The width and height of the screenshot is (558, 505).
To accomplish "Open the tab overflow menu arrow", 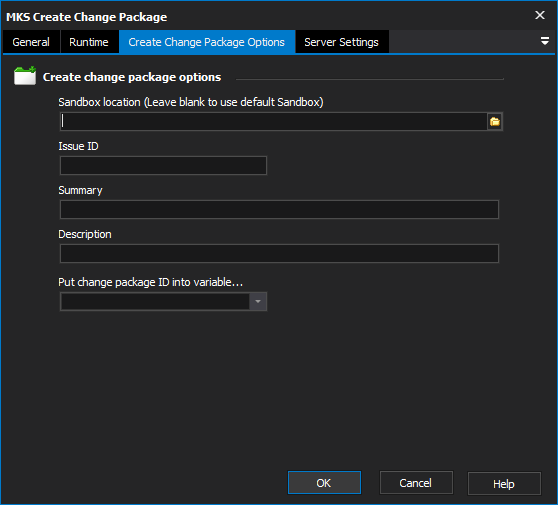I will coord(544,41).
